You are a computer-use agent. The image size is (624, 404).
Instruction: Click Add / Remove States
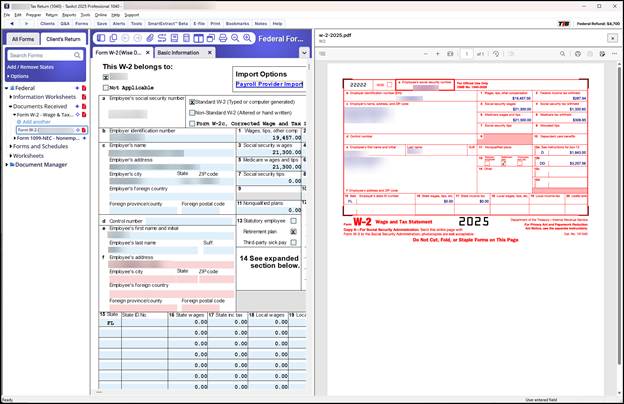click(30, 67)
